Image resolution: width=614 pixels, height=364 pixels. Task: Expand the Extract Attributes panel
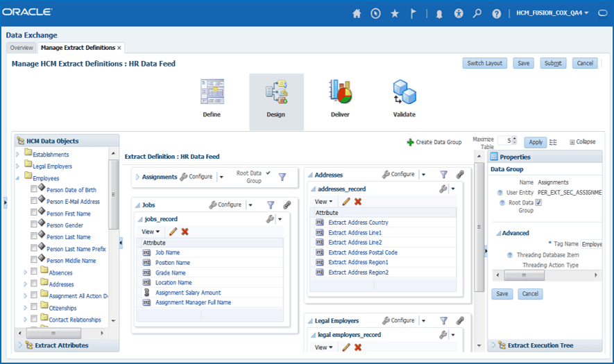tap(20, 345)
